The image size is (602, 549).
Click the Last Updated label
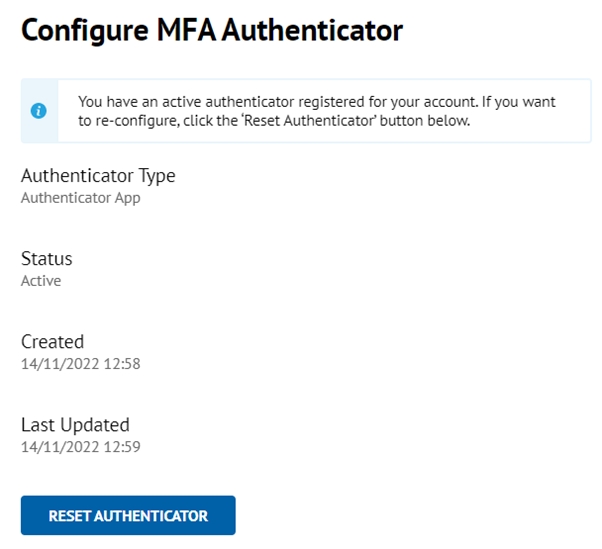(x=75, y=425)
